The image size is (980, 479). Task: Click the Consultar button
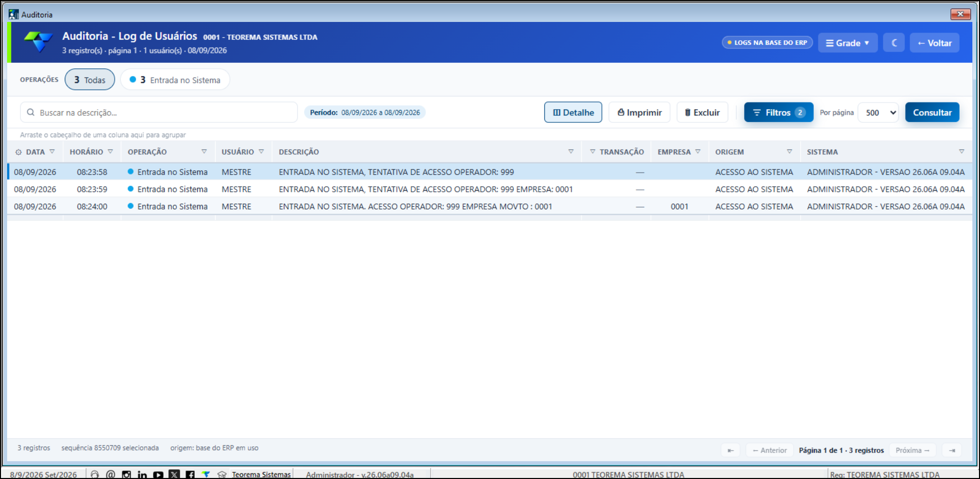click(932, 112)
